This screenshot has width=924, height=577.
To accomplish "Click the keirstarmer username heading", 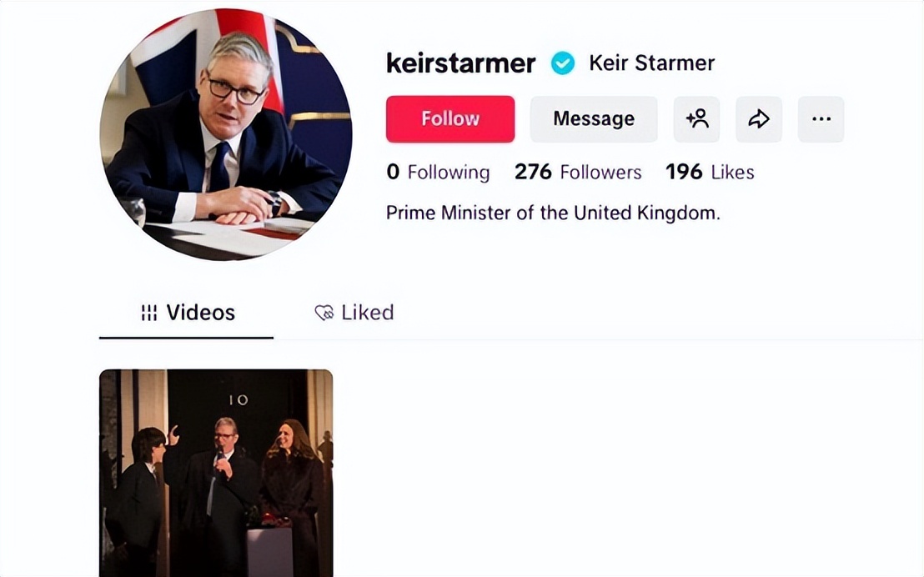I will 461,63.
